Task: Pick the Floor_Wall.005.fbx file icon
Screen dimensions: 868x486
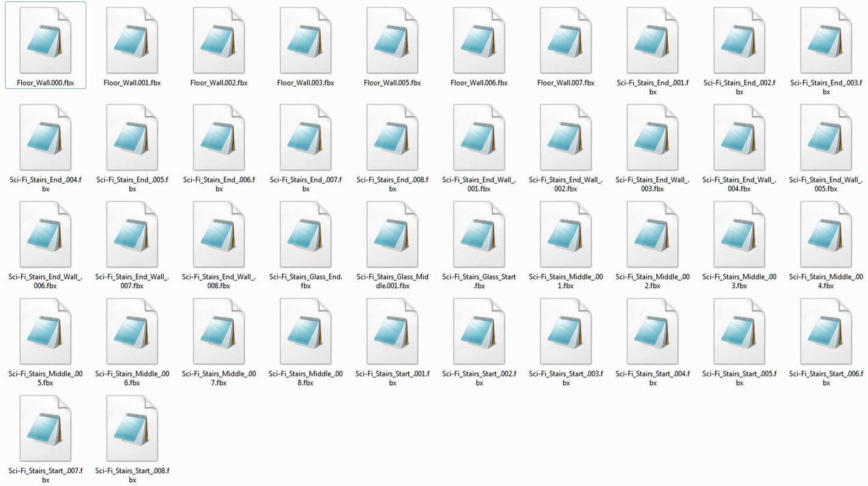Action: (x=392, y=40)
